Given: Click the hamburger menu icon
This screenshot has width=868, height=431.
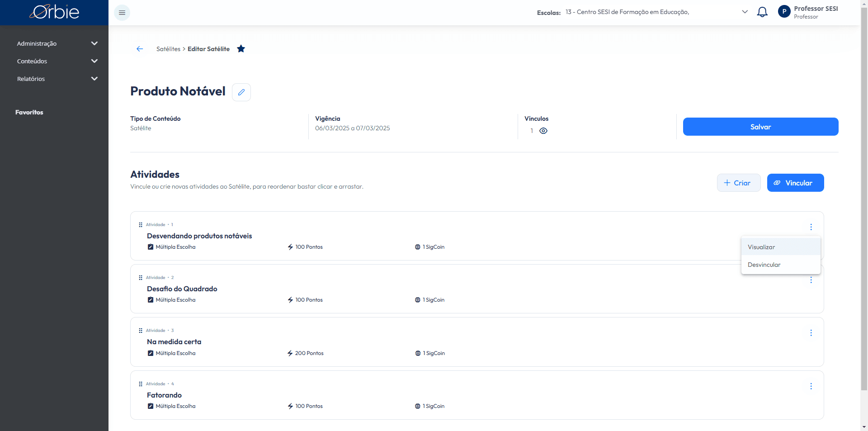Looking at the screenshot, I should (122, 13).
